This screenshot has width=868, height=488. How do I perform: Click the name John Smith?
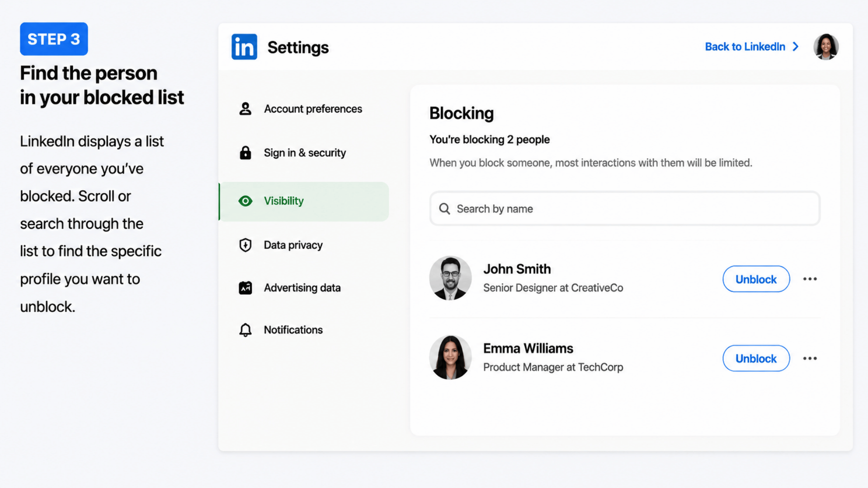[x=517, y=269]
